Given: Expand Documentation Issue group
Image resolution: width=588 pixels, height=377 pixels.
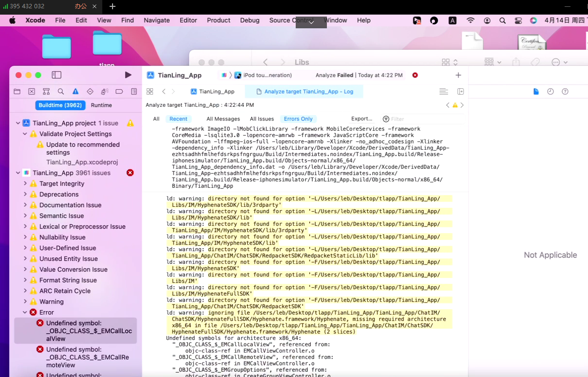Looking at the screenshot, I should pyautogui.click(x=25, y=205).
